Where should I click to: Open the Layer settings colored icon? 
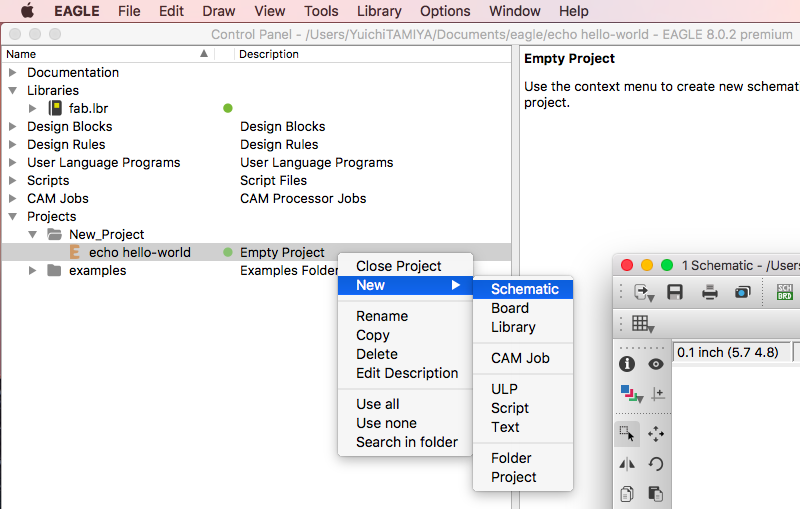tap(631, 394)
